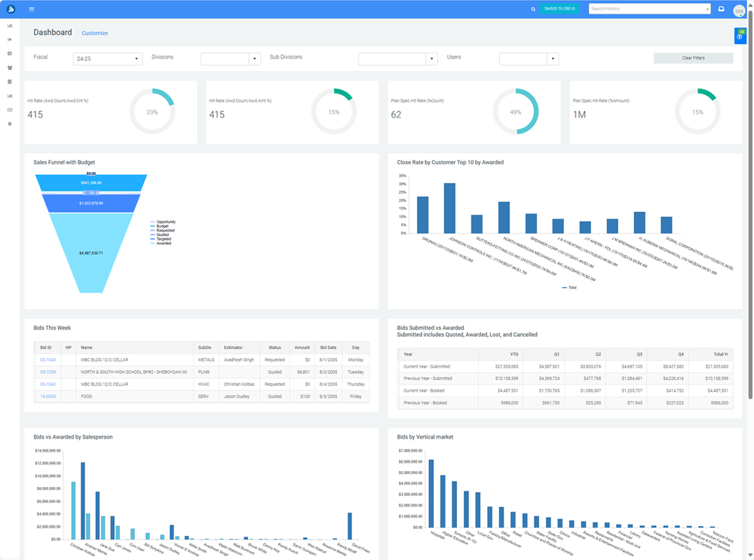This screenshot has height=560, width=754.
Task: Click the sidebar chart icon below the building icon
Action: pos(10,96)
